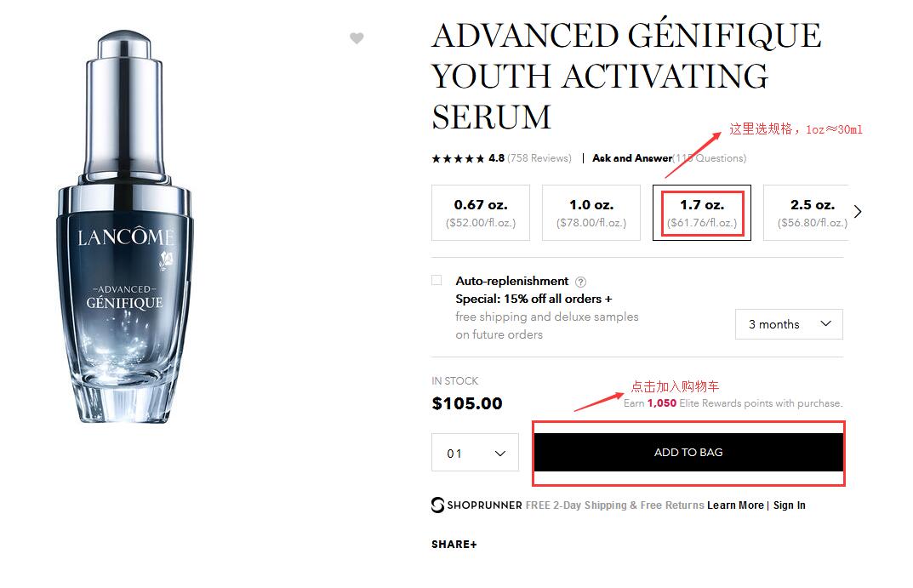Click the star rating icons
Viewport: 913px width, 588px height.
458,158
